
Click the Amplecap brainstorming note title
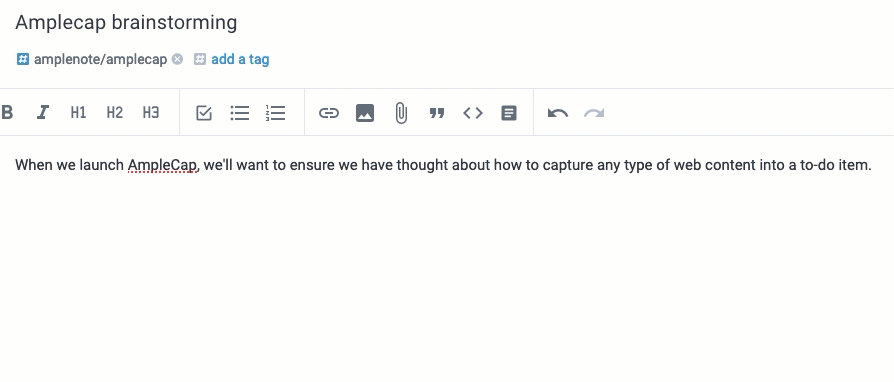pyautogui.click(x=126, y=22)
